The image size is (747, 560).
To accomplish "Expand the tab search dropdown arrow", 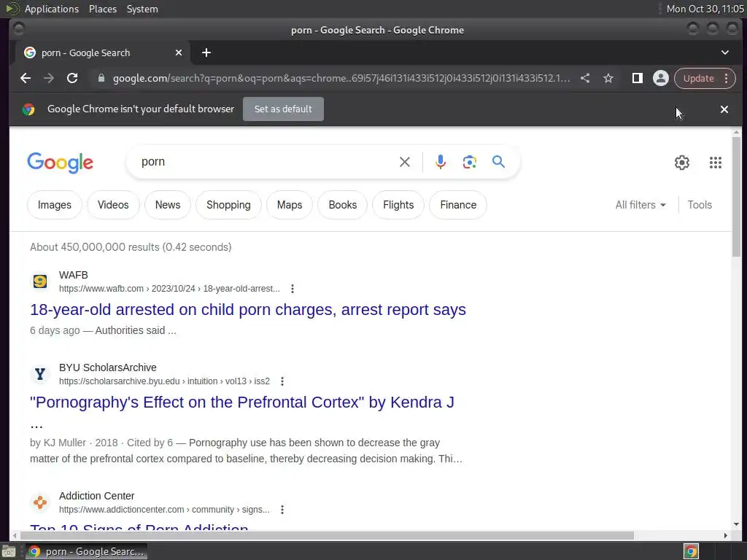I will (x=725, y=52).
